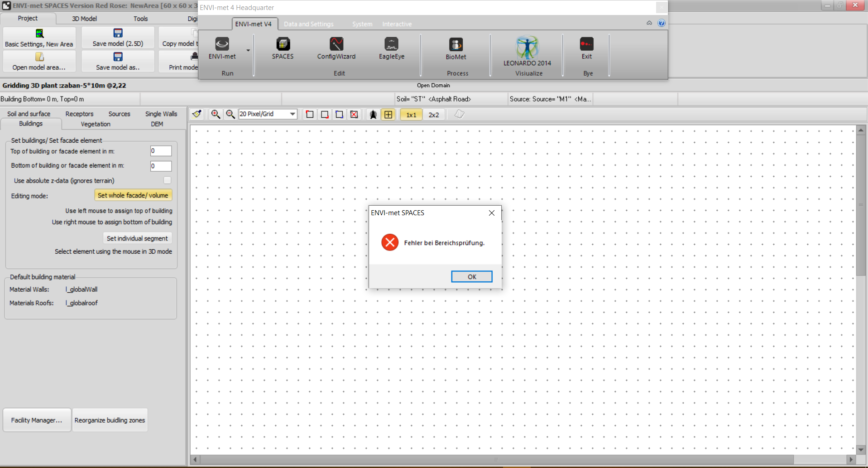Switch to Data and Settings tab in Headquarter
Screen dimensions: 868x468
(309, 24)
